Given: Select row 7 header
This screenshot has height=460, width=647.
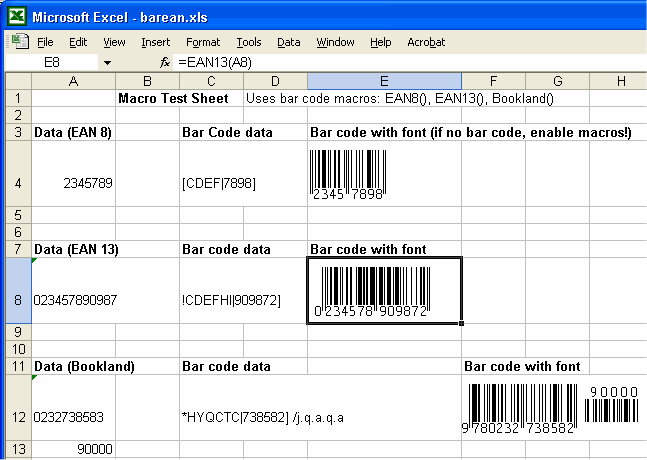Looking at the screenshot, I should (19, 249).
